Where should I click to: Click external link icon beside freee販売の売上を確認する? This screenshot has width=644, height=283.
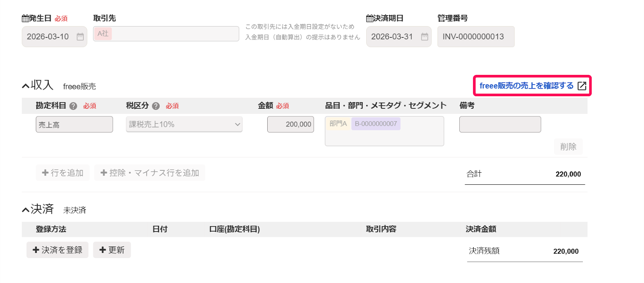click(x=582, y=86)
